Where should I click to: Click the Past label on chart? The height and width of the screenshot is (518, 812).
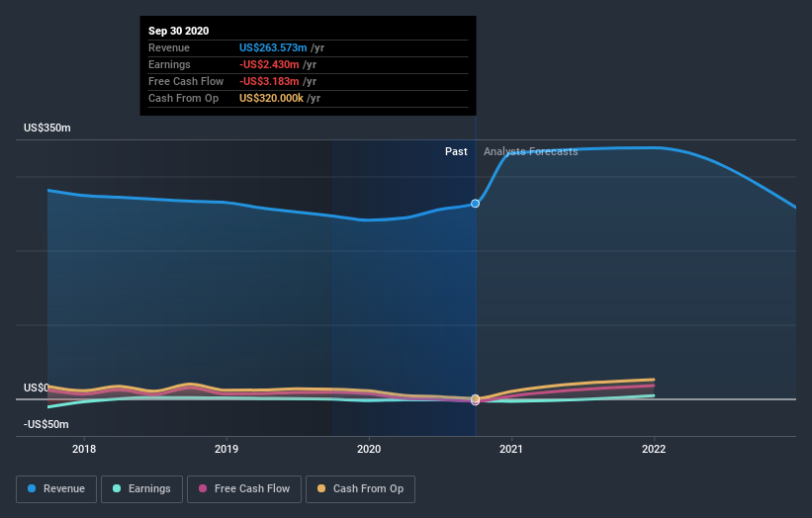pyautogui.click(x=456, y=151)
